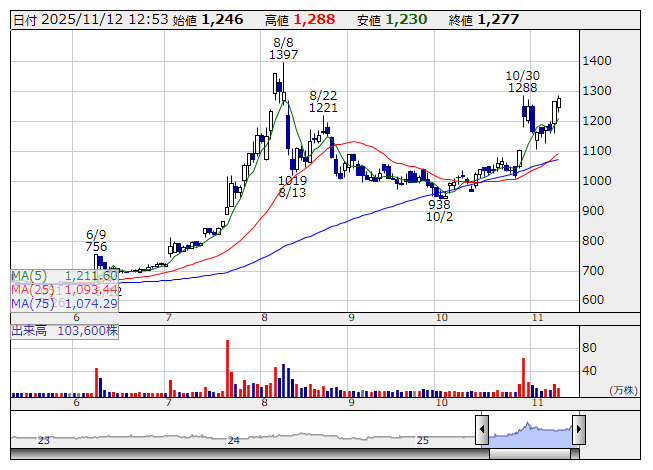
Task: Click the 8/22 1221 price annotation
Action: click(x=322, y=100)
